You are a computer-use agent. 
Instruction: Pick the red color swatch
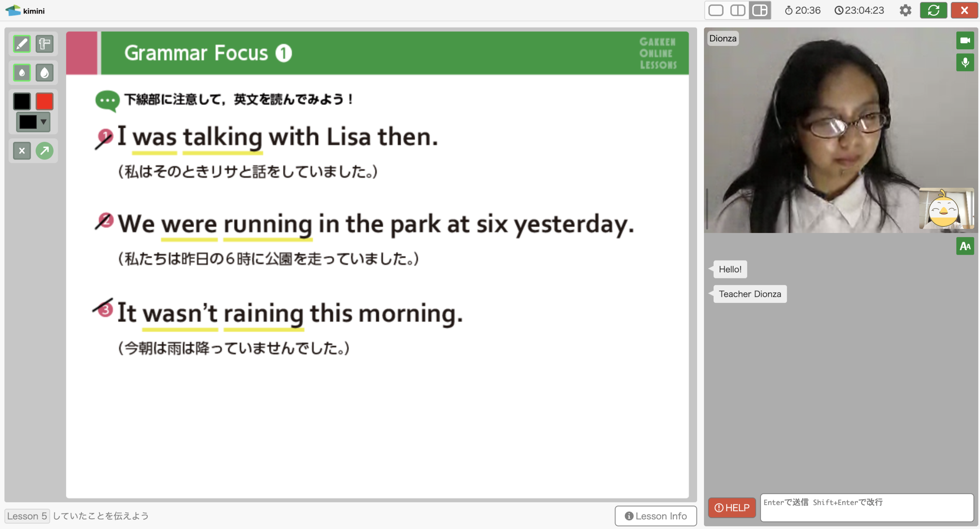point(44,101)
